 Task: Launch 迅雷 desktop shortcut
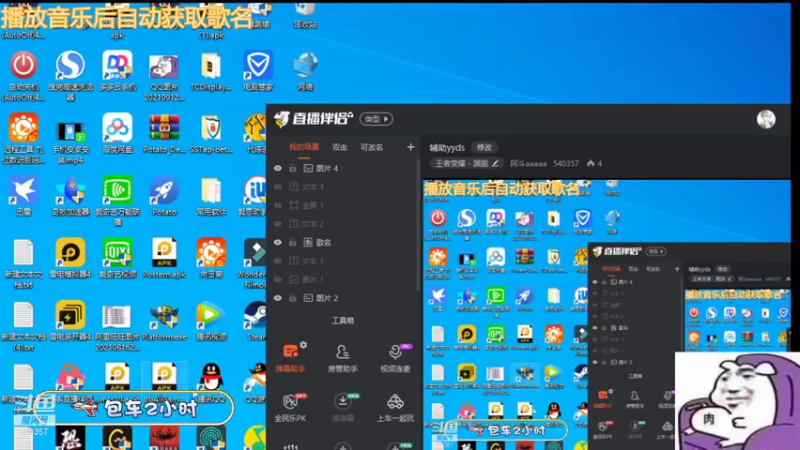(x=23, y=196)
